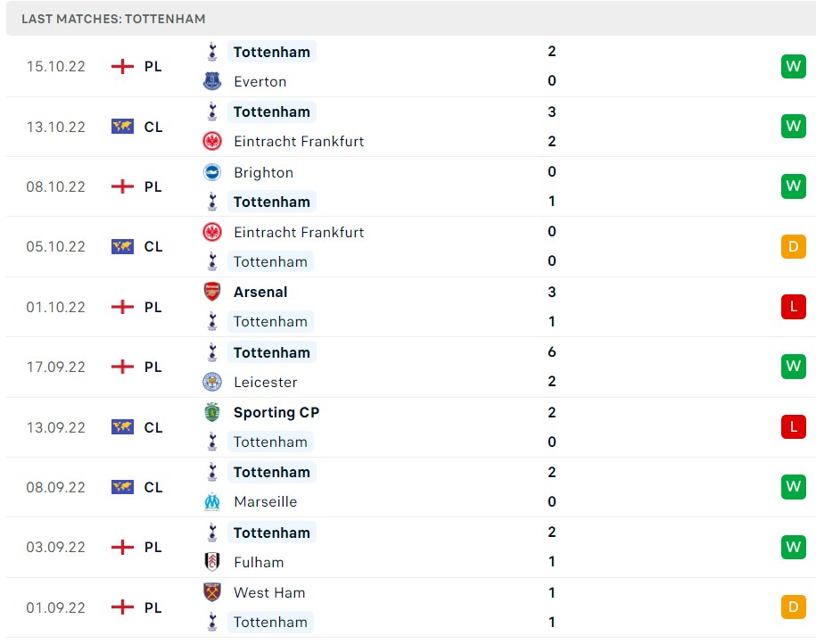This screenshot has height=644, width=816.
Task: Select the Brighton club crest
Action: pos(212,172)
